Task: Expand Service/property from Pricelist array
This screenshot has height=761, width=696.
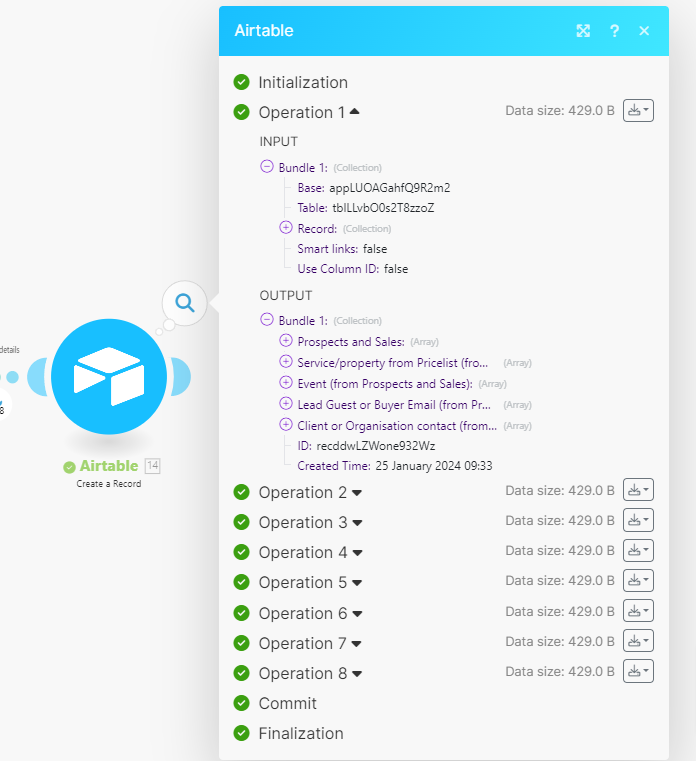Action: (286, 362)
